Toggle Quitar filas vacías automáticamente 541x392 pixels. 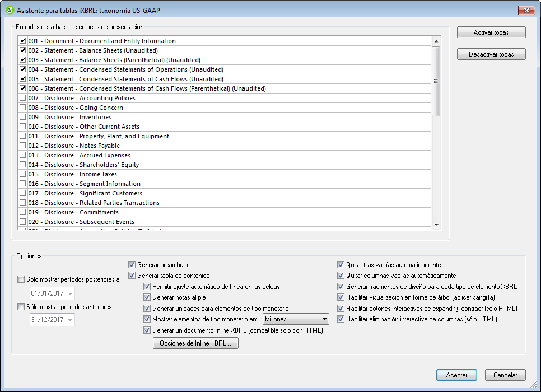(x=341, y=265)
